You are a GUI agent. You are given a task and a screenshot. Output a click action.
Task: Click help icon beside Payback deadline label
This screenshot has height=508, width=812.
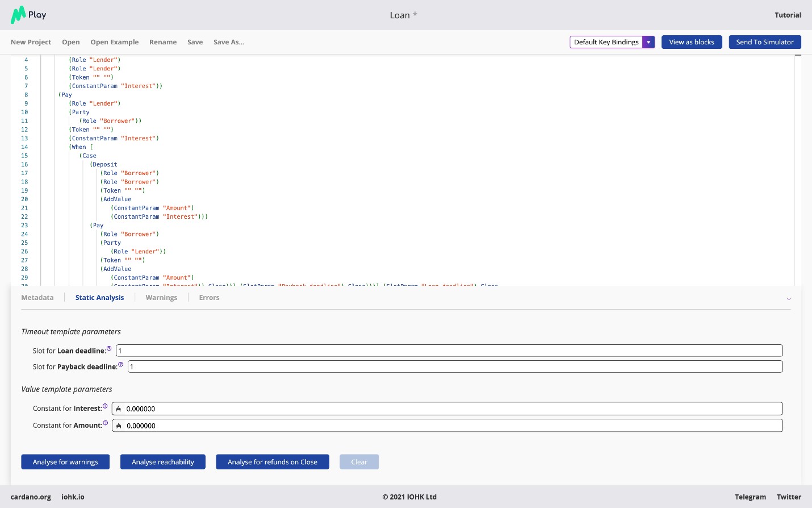[120, 364]
